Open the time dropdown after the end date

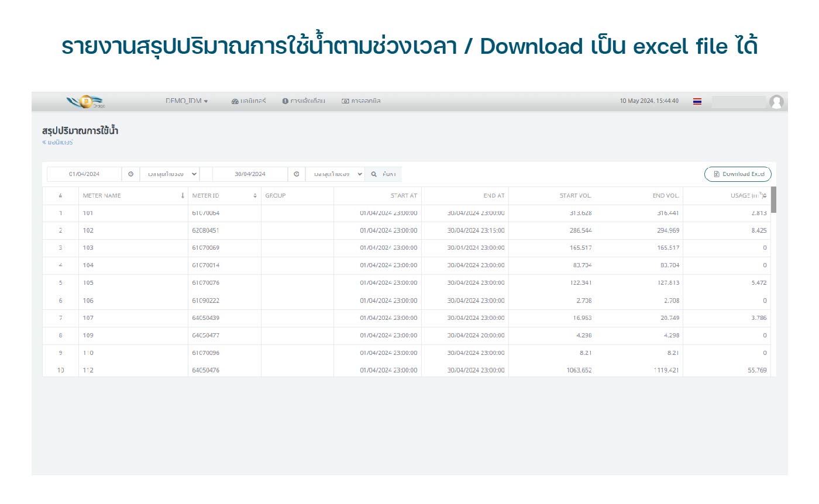click(x=335, y=174)
